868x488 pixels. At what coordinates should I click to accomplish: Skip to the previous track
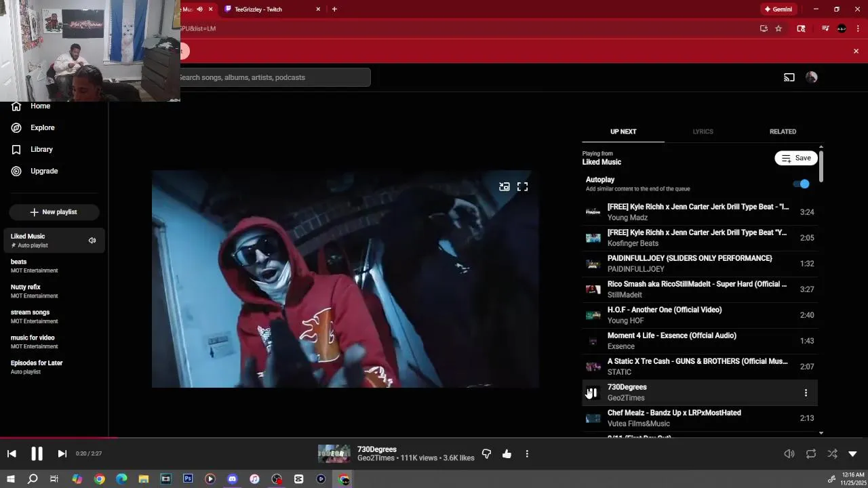point(12,453)
